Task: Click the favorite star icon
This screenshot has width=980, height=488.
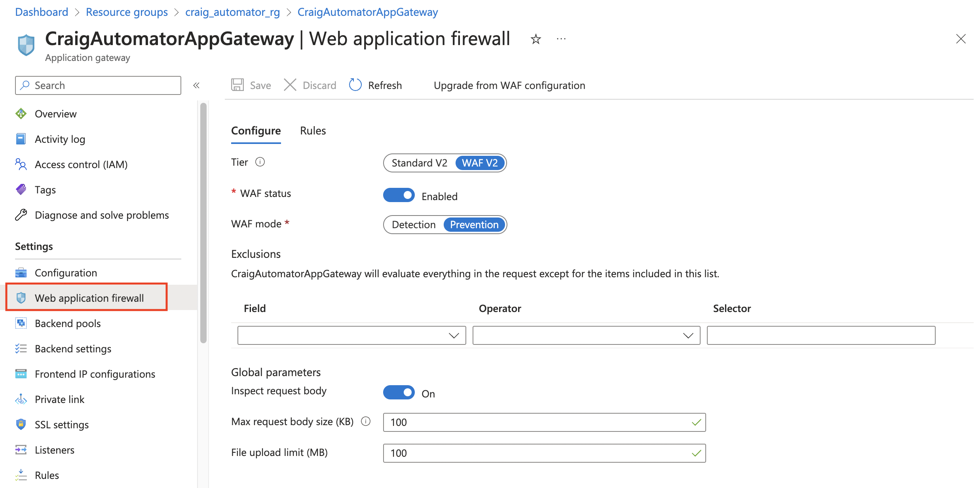Action: click(x=536, y=39)
